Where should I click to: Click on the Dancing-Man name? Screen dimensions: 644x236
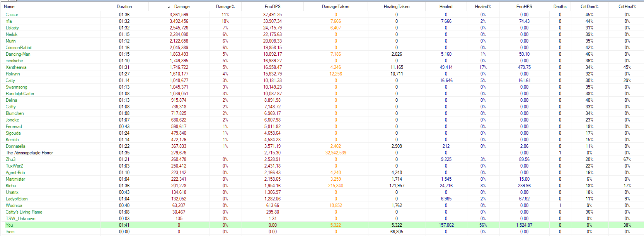18,54
